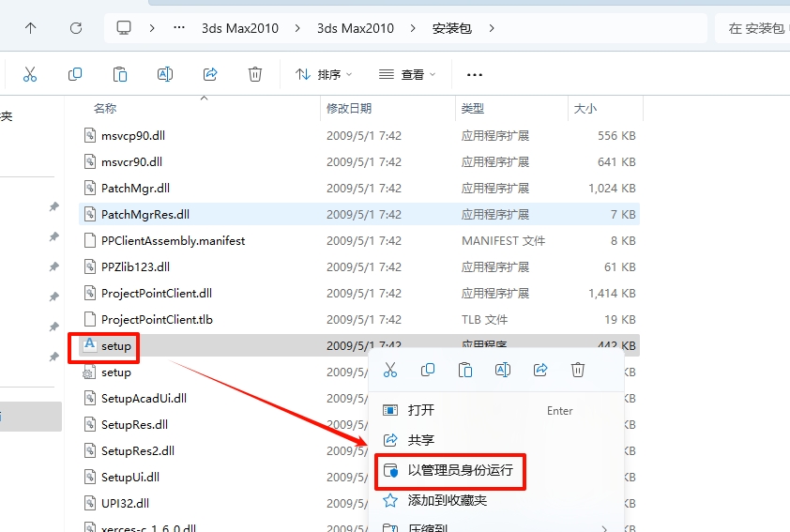This screenshot has height=532, width=790.
Task: Navigate up one folder level
Action: tap(31, 28)
